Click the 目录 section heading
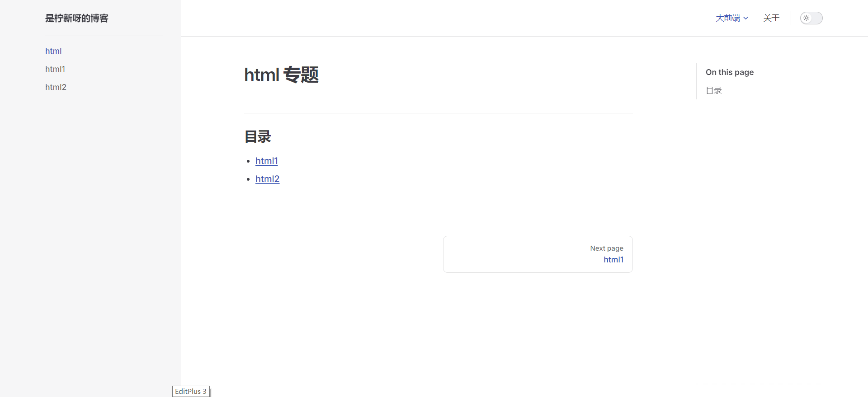 coord(258,136)
